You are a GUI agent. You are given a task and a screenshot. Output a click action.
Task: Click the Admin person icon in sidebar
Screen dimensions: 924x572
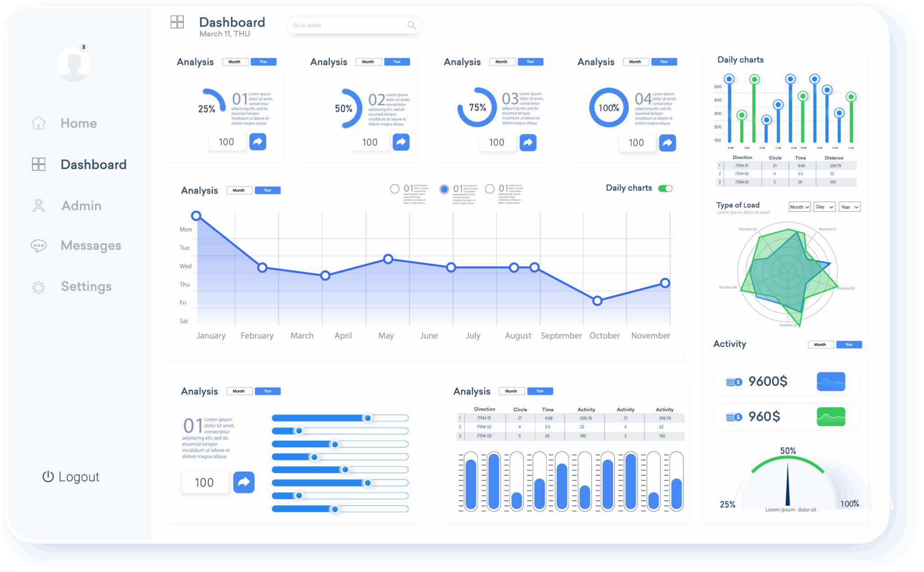[x=39, y=206]
